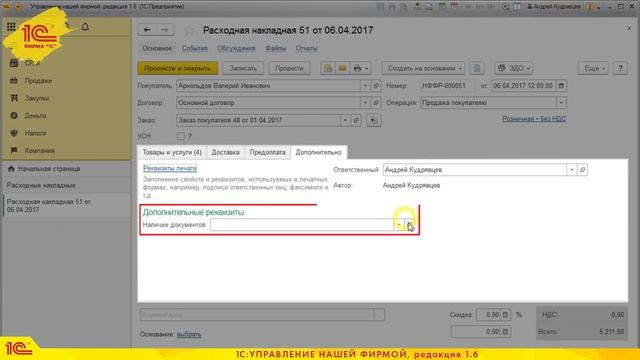
Task: Click the выбрать link next to Основание
Action: tap(189, 334)
